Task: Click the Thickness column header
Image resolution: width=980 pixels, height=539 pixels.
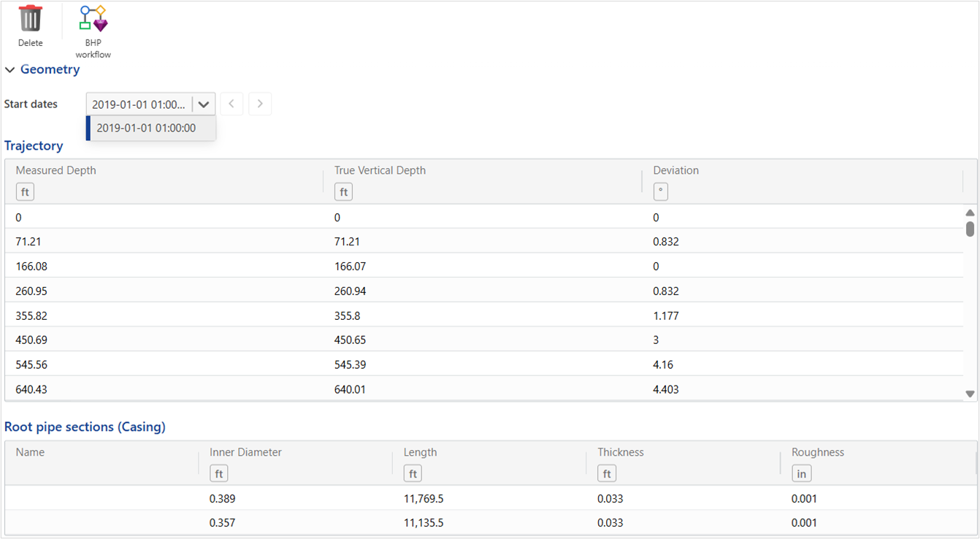Action: [x=621, y=452]
